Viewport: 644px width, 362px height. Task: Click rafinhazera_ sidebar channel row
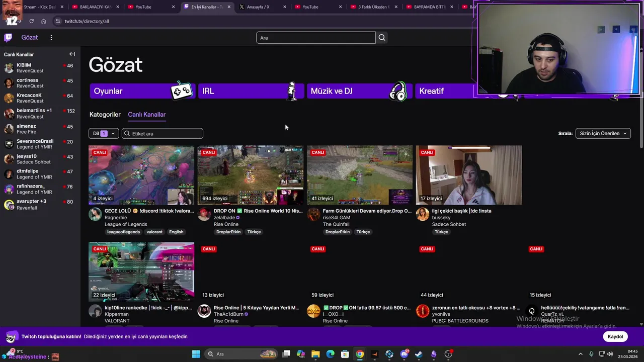pos(40,189)
